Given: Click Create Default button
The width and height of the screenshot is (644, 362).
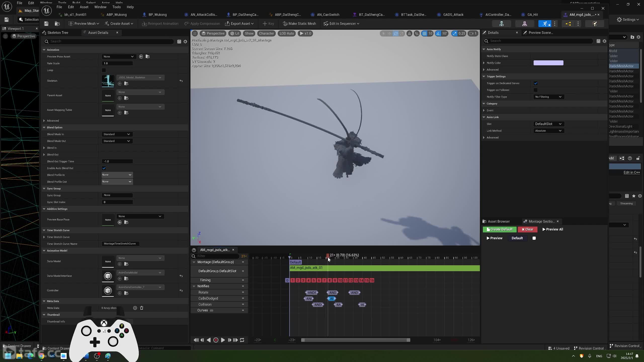Looking at the screenshot, I should [499, 229].
